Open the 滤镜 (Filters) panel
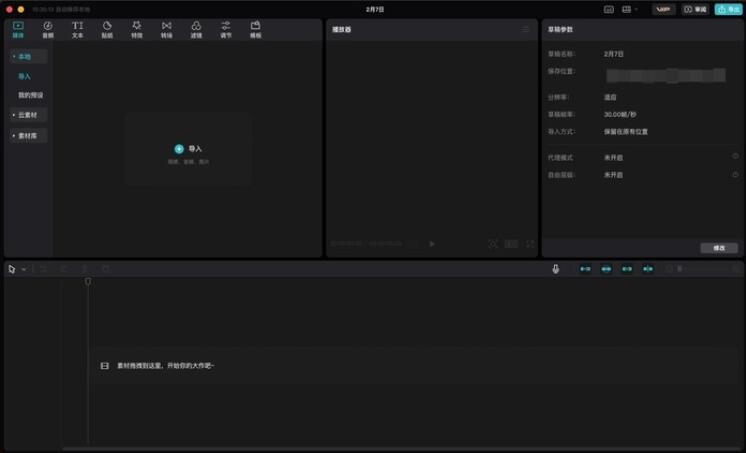 click(196, 29)
